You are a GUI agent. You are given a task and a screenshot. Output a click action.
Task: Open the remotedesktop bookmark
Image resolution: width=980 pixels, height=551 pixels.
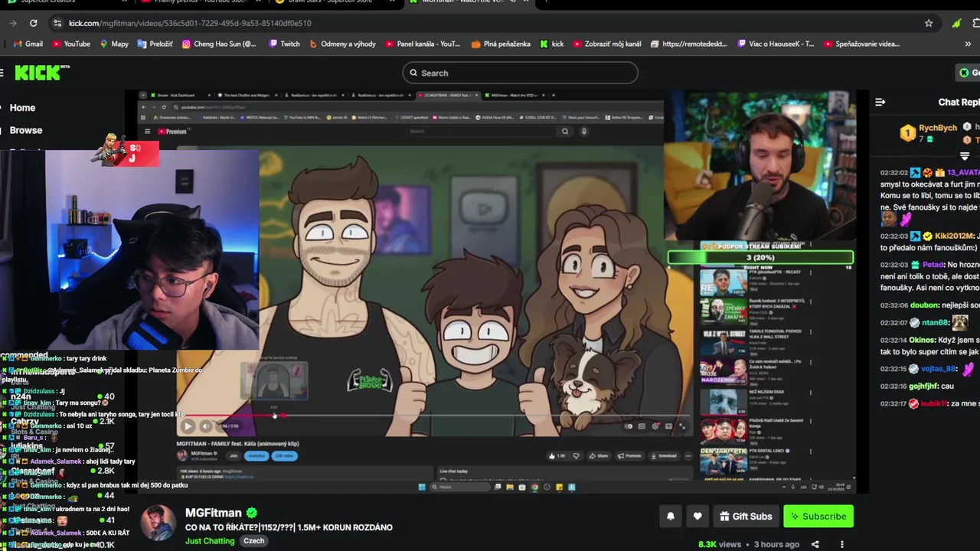pyautogui.click(x=689, y=44)
